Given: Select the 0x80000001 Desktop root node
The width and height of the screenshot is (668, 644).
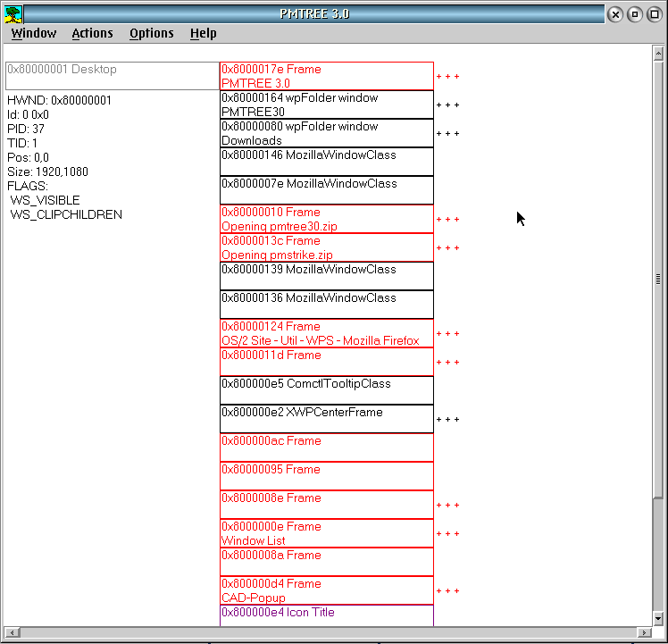Looking at the screenshot, I should pyautogui.click(x=113, y=76).
